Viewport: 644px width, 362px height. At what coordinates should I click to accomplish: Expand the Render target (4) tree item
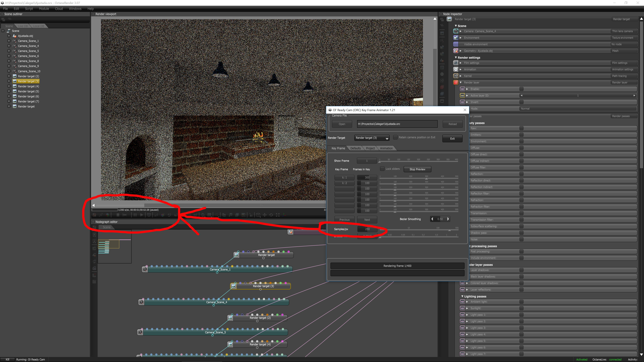click(x=9, y=86)
